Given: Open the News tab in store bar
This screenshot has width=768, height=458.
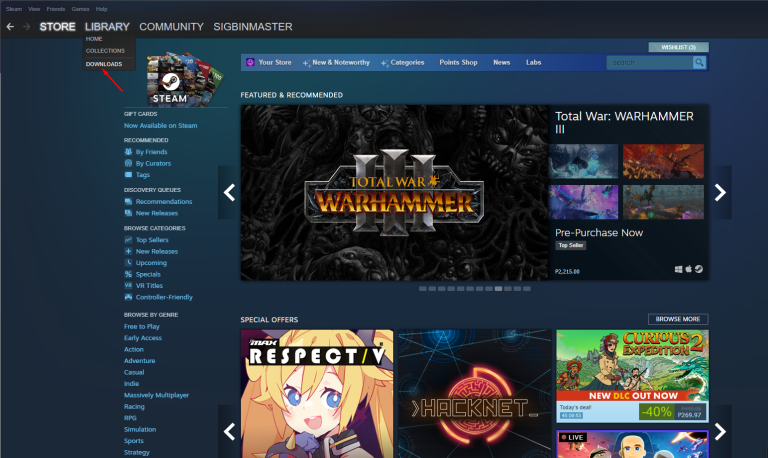Looking at the screenshot, I should pos(502,63).
